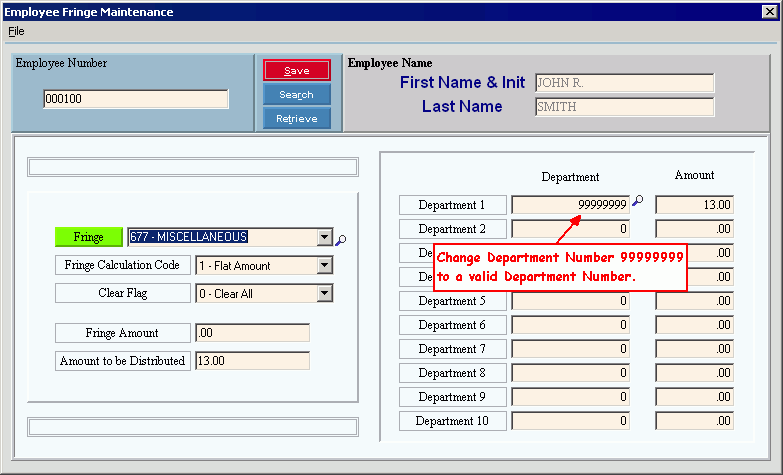
Task: Click the Fringe Amount input field
Action: coord(252,333)
